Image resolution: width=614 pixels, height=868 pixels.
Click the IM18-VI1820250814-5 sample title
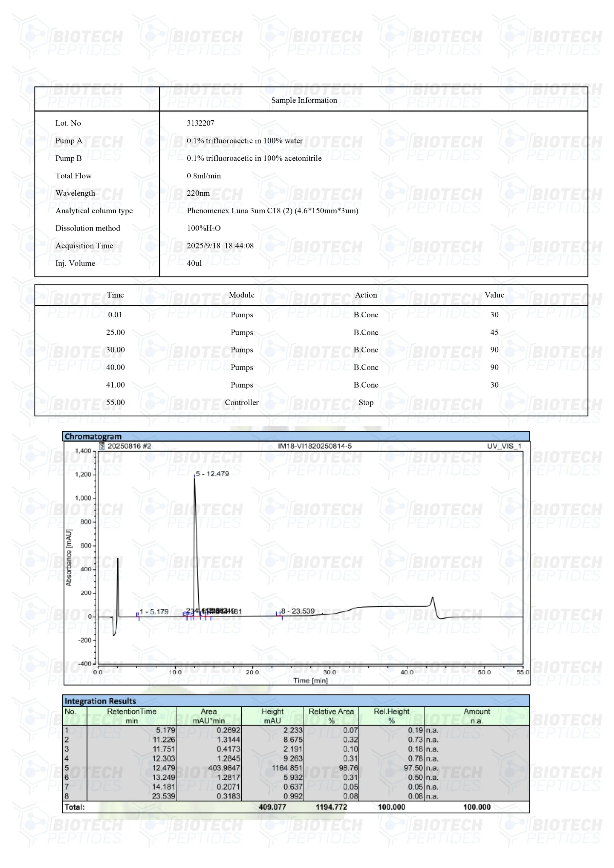[x=314, y=446]
